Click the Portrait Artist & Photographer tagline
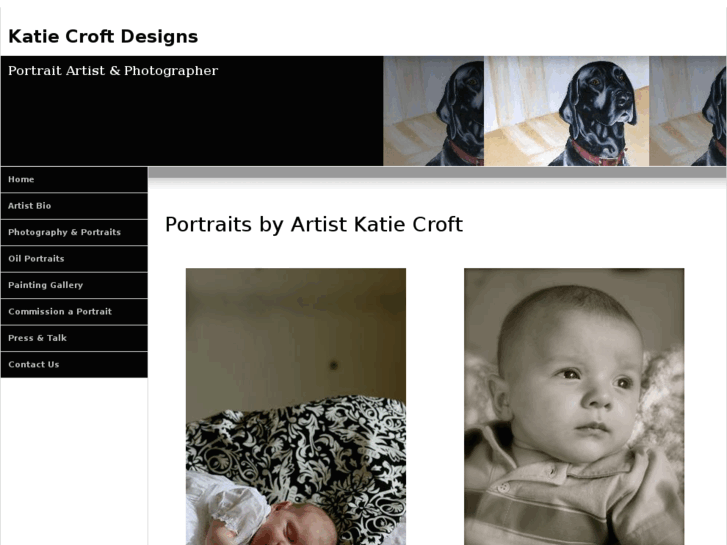Image resolution: width=727 pixels, height=545 pixels. 113,71
